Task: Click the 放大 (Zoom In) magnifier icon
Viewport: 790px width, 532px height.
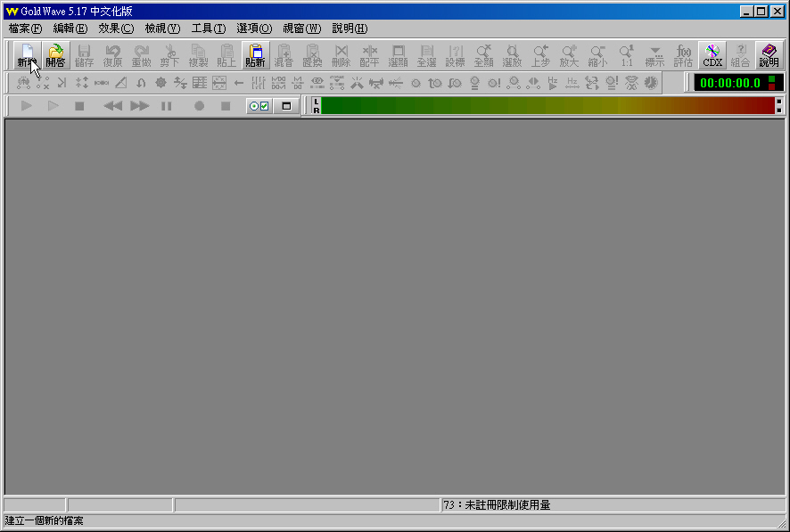Action: click(569, 55)
